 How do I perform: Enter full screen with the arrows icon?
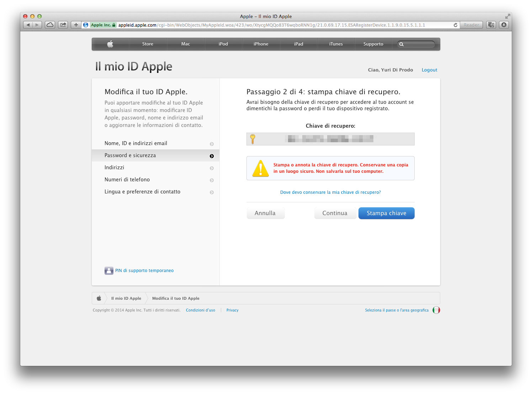coord(507,16)
